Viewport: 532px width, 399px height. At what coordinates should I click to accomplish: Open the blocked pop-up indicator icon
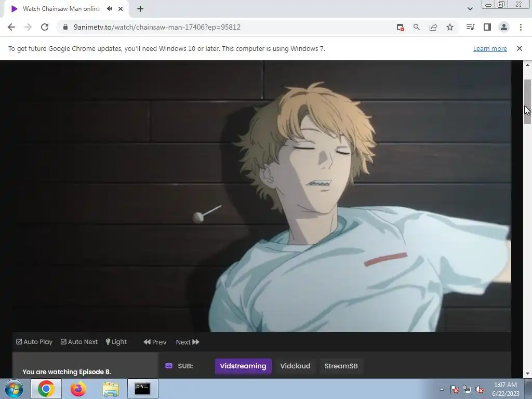(x=401, y=28)
